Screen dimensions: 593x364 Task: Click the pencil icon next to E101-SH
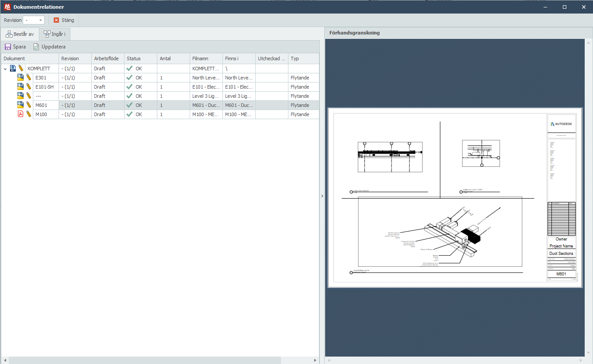click(29, 87)
